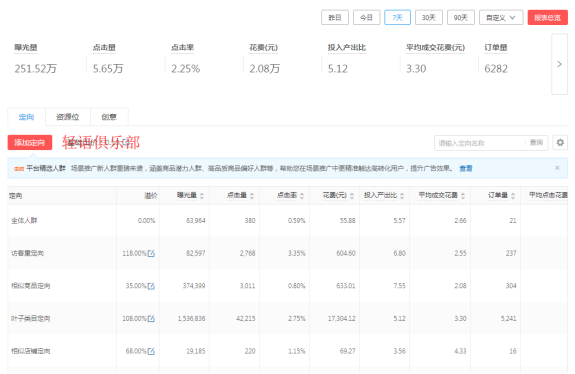Sort table by 投入产出比 column
The image size is (575, 374).
[x=402, y=196]
